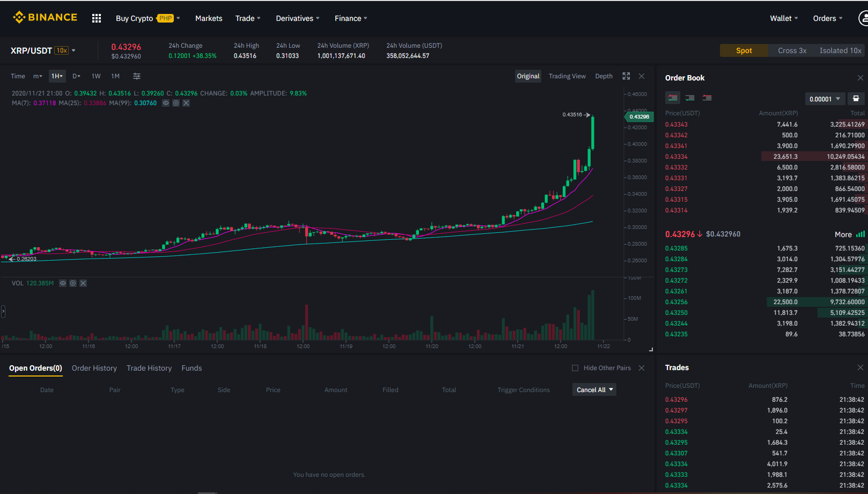
Task: Switch to Funds tab
Action: pyautogui.click(x=192, y=368)
